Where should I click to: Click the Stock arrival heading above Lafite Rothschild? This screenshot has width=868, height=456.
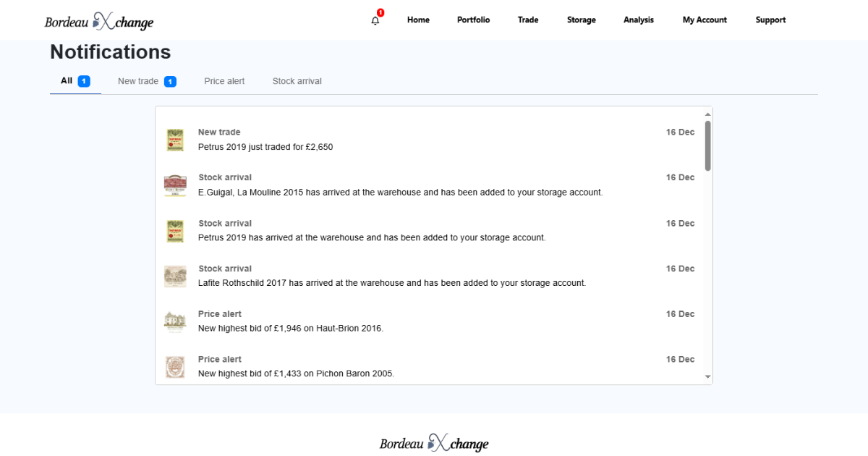[225, 269]
